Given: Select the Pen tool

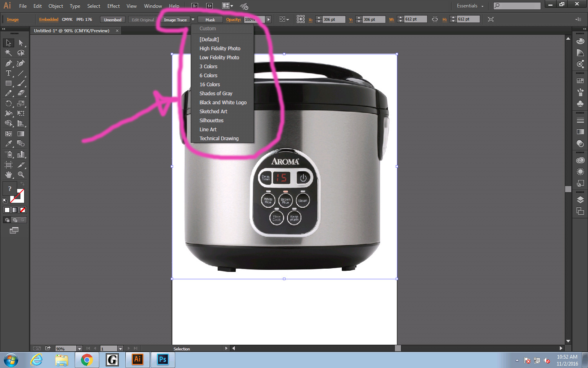Looking at the screenshot, I should 9,63.
